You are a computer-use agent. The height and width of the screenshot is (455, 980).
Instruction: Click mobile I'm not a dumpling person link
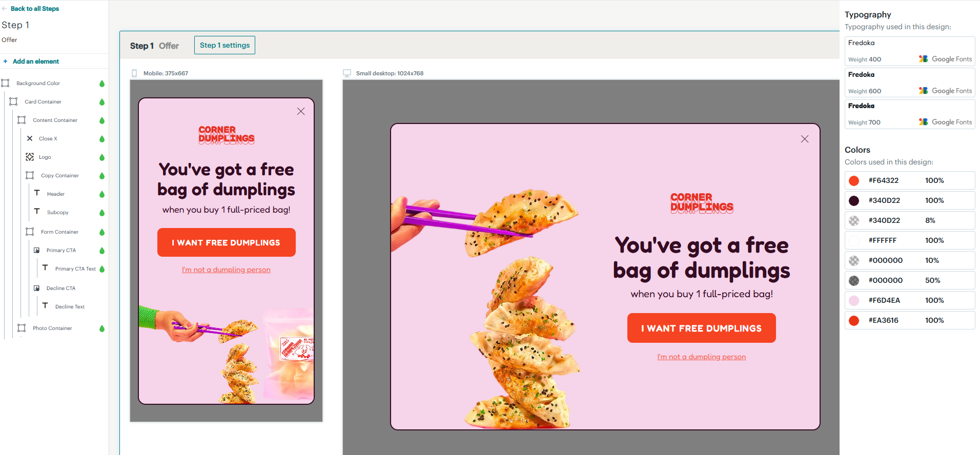pyautogui.click(x=226, y=270)
